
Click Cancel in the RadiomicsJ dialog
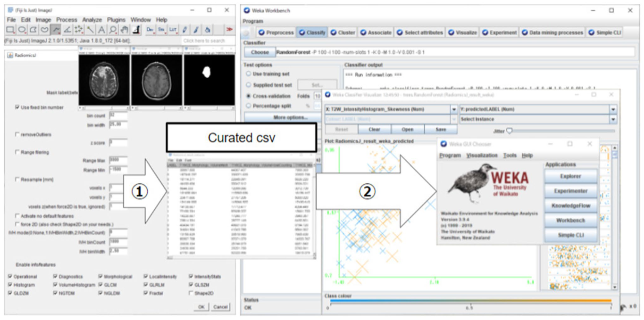(x=220, y=307)
